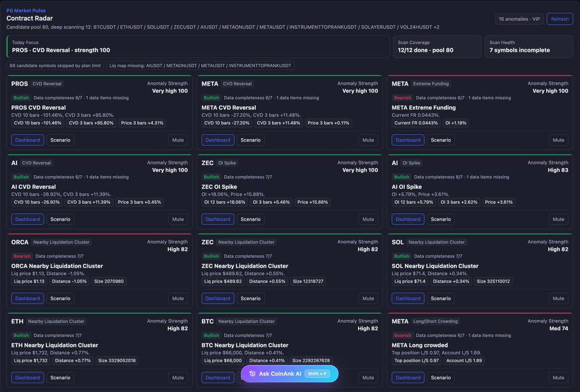Open Dashboard for ZEC Liquidation Cluster card
The width and height of the screenshot is (580, 392).
coord(218,298)
